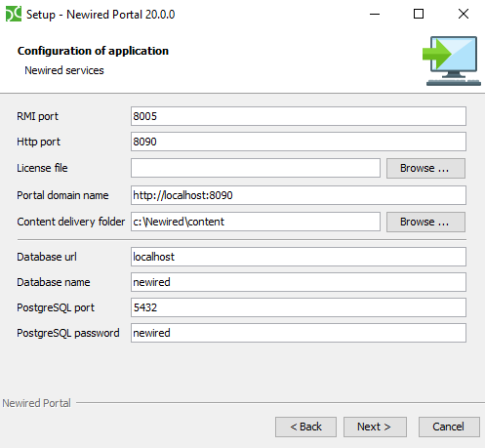
Task: Browse for content delivery folder
Action: pyautogui.click(x=425, y=222)
